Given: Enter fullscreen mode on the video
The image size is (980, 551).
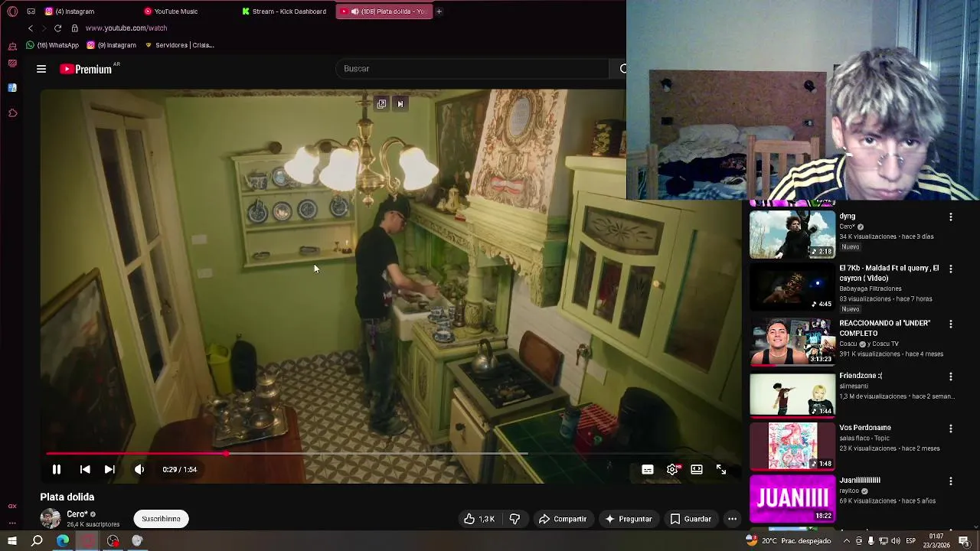Looking at the screenshot, I should coord(721,470).
